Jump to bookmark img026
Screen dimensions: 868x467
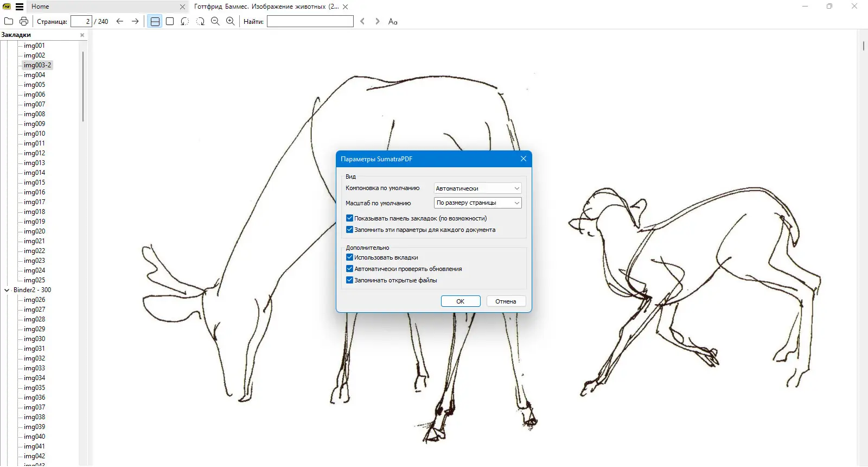tap(34, 300)
